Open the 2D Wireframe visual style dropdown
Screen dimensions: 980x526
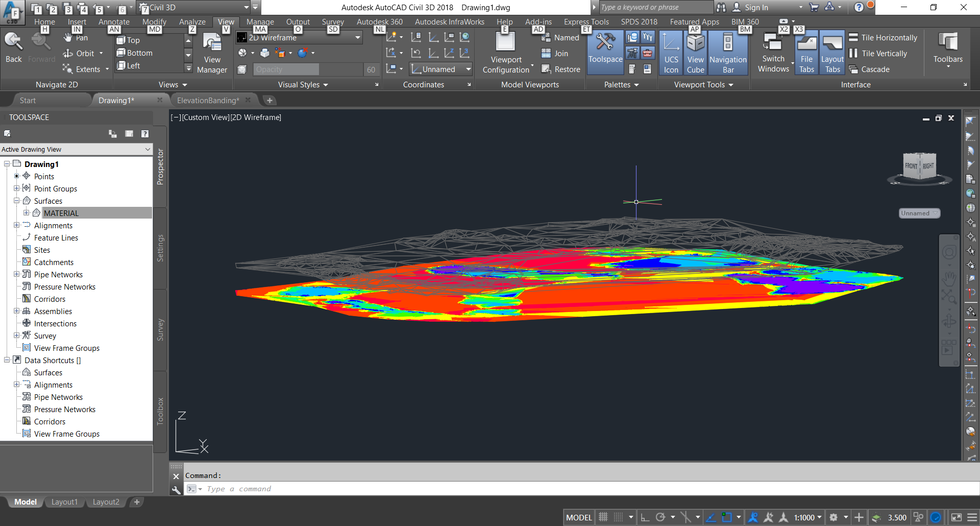coord(357,37)
